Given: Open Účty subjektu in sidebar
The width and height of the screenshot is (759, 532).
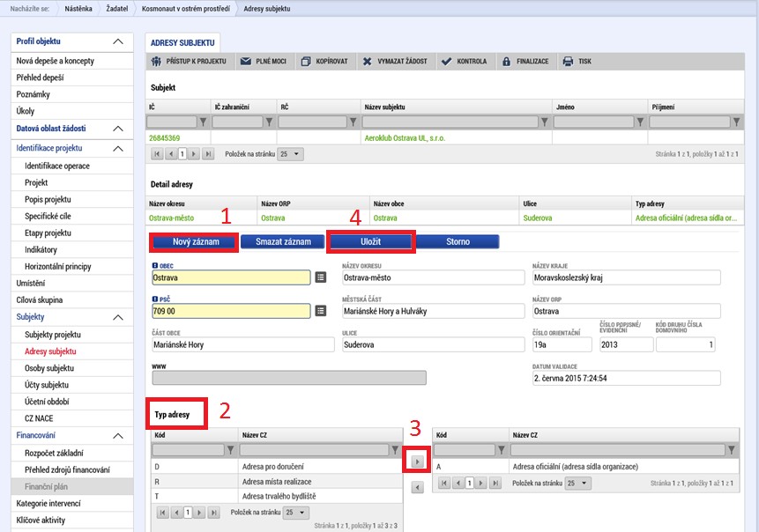Looking at the screenshot, I should tap(71, 385).
